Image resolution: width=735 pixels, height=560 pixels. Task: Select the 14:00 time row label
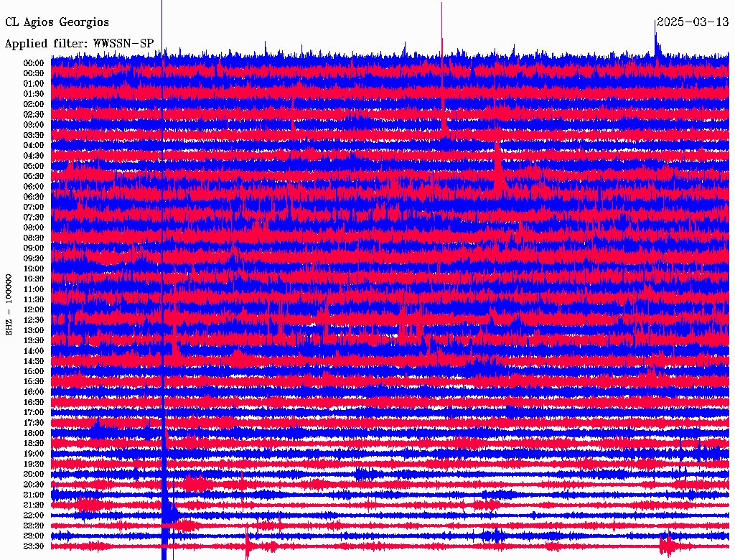click(34, 351)
